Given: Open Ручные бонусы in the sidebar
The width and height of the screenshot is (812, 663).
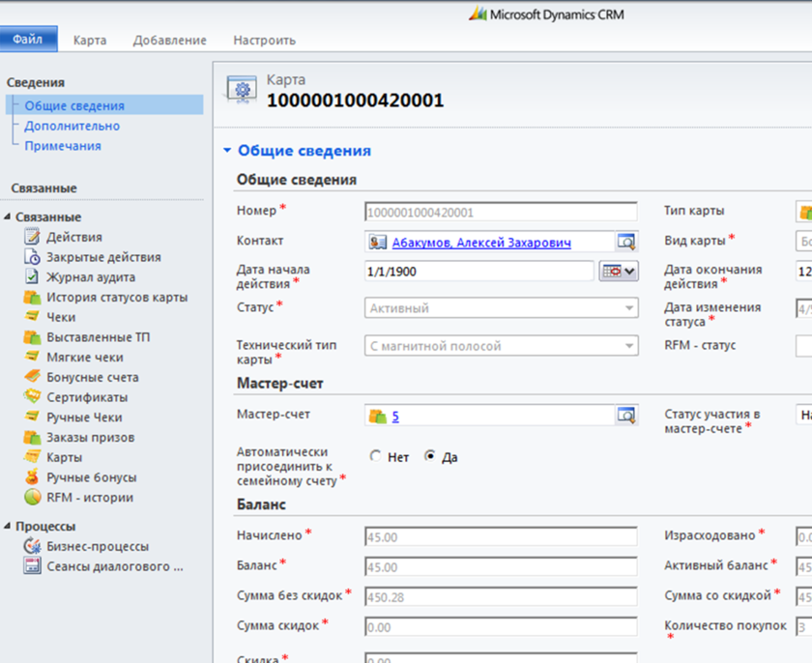Looking at the screenshot, I should point(91,477).
